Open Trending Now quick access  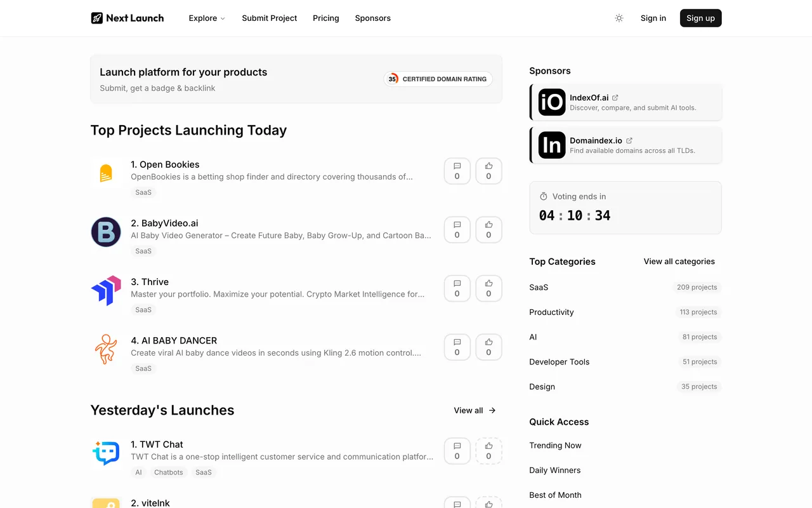pos(555,445)
